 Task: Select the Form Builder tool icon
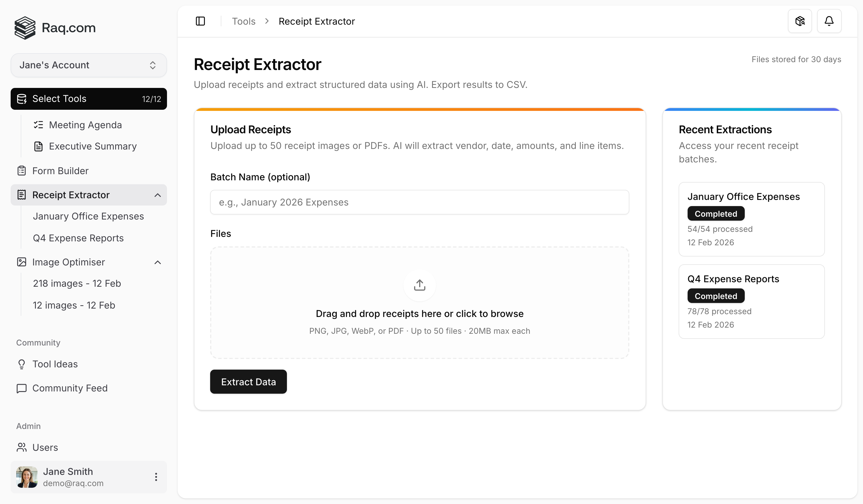pos(22,171)
